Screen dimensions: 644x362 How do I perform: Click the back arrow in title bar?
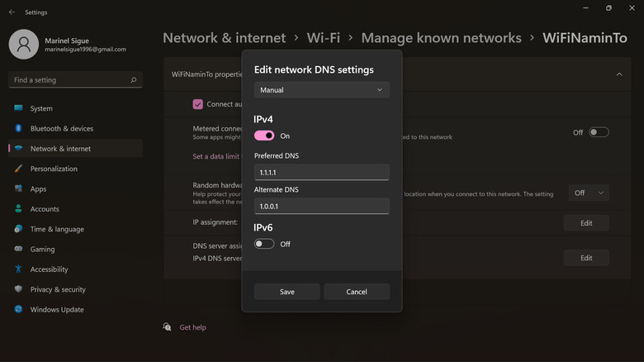pos(12,12)
